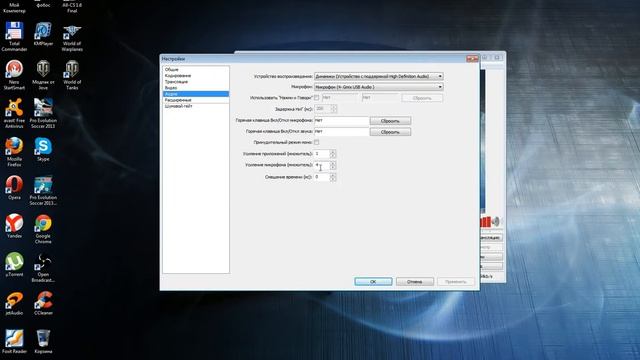
Task: Open World of Warplanes shortcut
Action: pyautogui.click(x=72, y=38)
